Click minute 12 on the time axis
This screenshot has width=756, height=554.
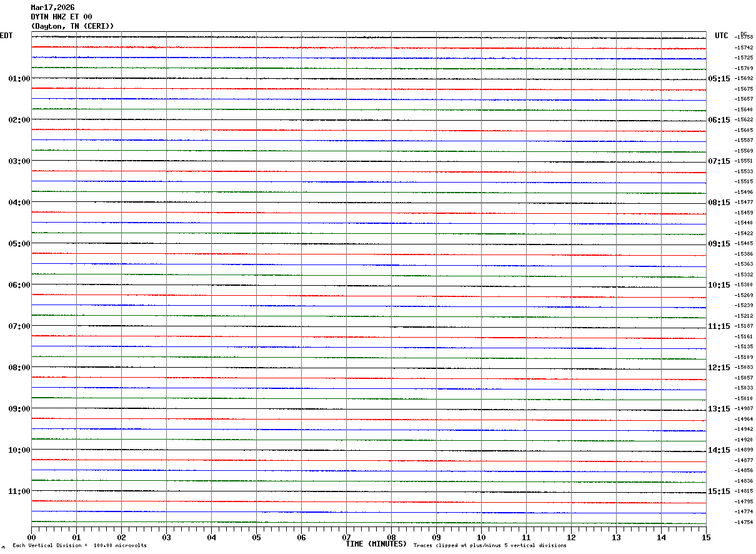click(x=571, y=537)
